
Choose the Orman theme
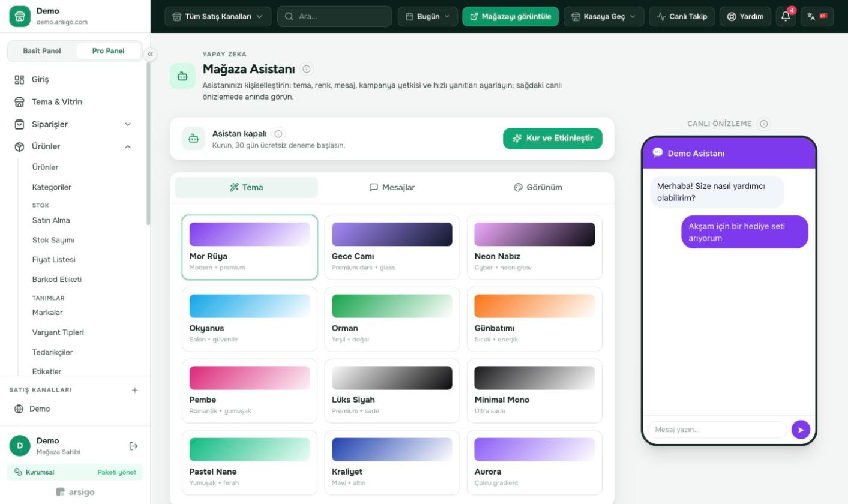point(392,319)
